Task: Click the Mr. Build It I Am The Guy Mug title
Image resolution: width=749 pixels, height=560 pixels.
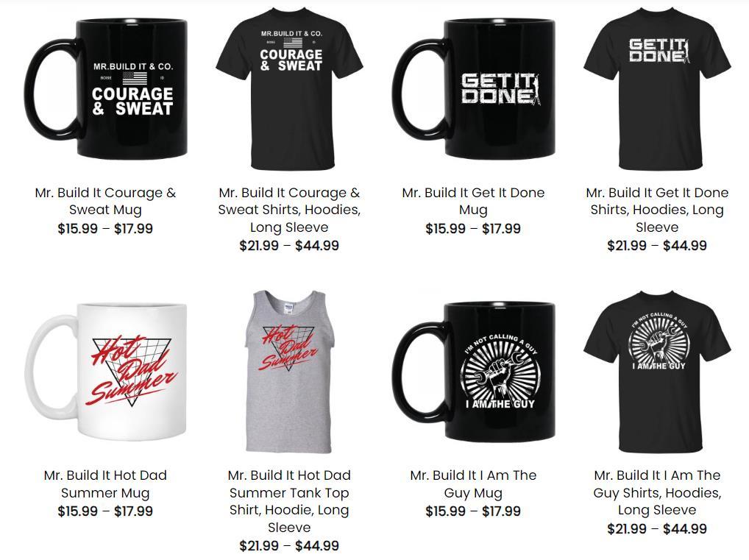Action: point(473,484)
